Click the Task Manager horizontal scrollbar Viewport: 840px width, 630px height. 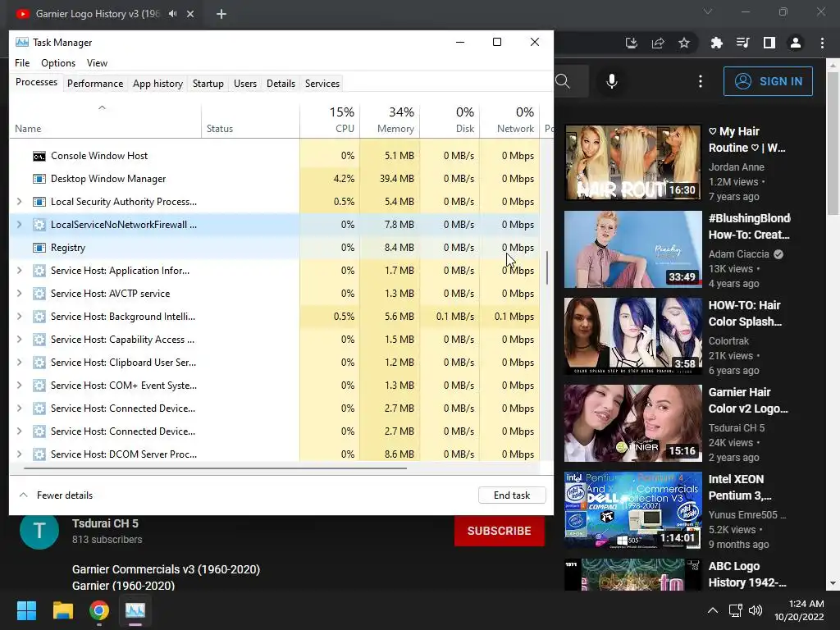[216, 468]
